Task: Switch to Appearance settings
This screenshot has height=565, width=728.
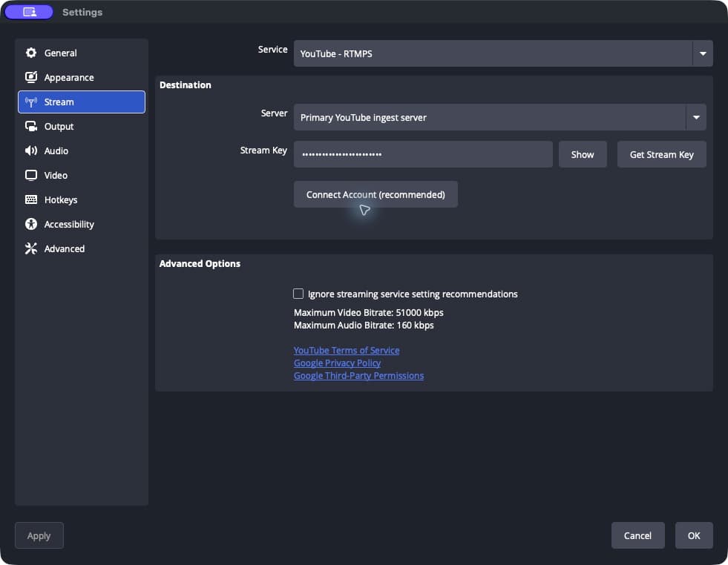Action: pos(81,77)
